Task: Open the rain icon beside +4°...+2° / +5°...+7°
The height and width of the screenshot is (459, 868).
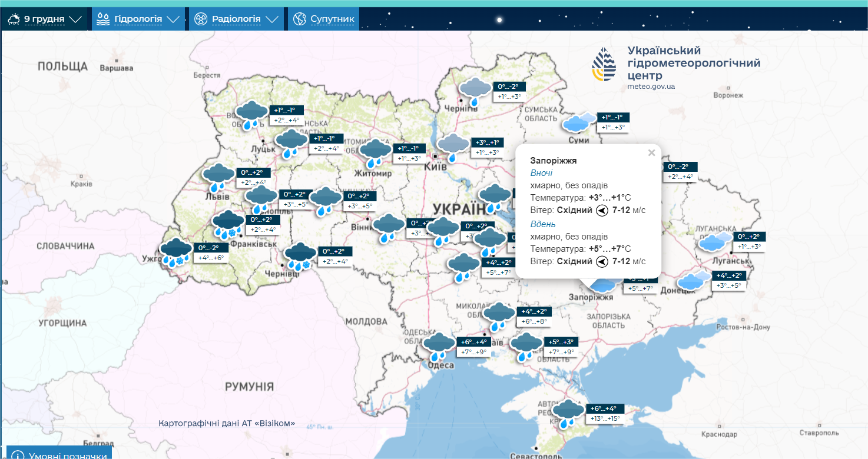Action: 464,267
